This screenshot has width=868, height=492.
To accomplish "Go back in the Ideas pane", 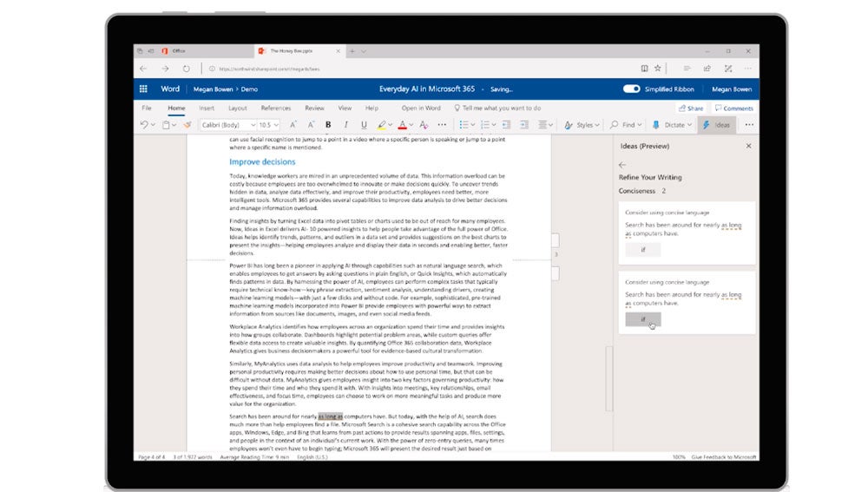I will (622, 165).
